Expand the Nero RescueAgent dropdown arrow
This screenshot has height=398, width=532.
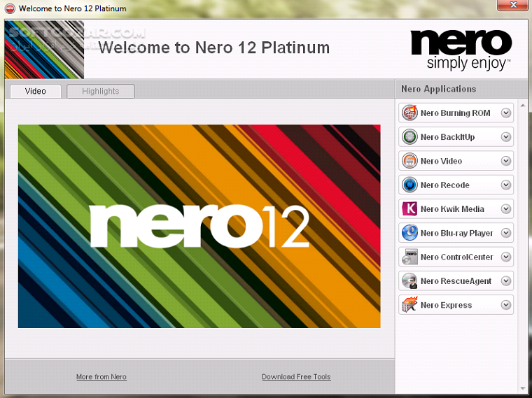506,281
